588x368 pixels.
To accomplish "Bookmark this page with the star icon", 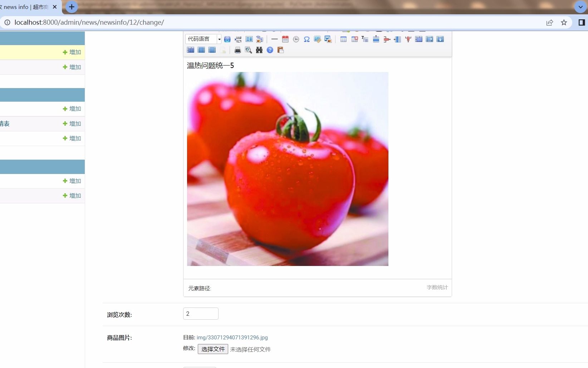I will tap(564, 22).
